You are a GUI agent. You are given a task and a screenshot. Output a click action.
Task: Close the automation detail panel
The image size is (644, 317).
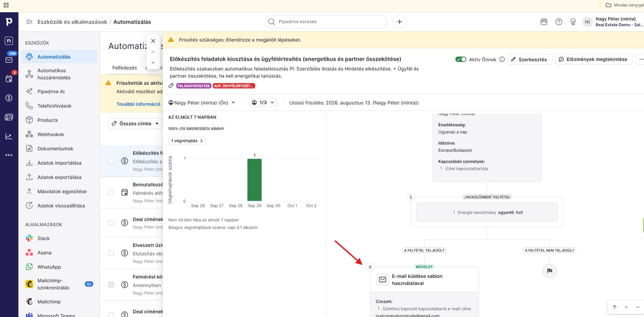click(153, 41)
